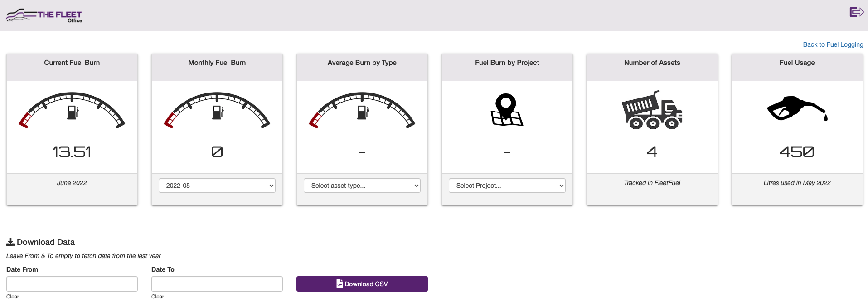
Task: Click the fuel nozzle usage icon
Action: [x=797, y=108]
